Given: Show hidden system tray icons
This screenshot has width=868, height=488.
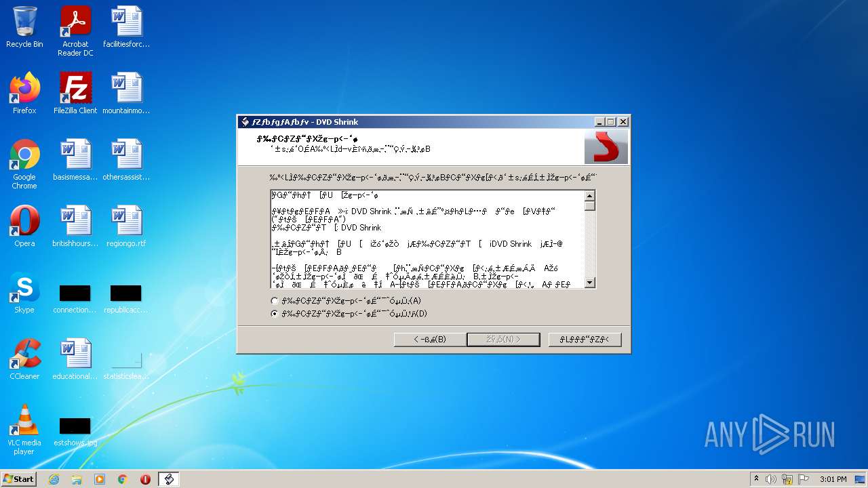Looking at the screenshot, I should 756,479.
